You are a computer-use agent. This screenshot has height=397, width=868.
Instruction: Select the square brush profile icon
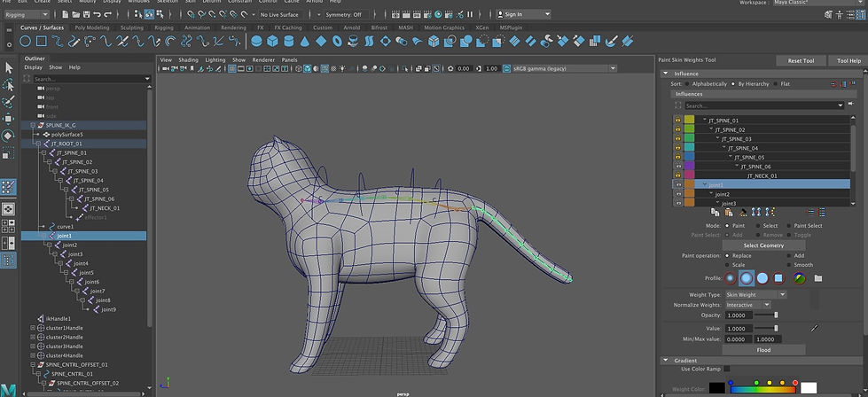coord(778,278)
